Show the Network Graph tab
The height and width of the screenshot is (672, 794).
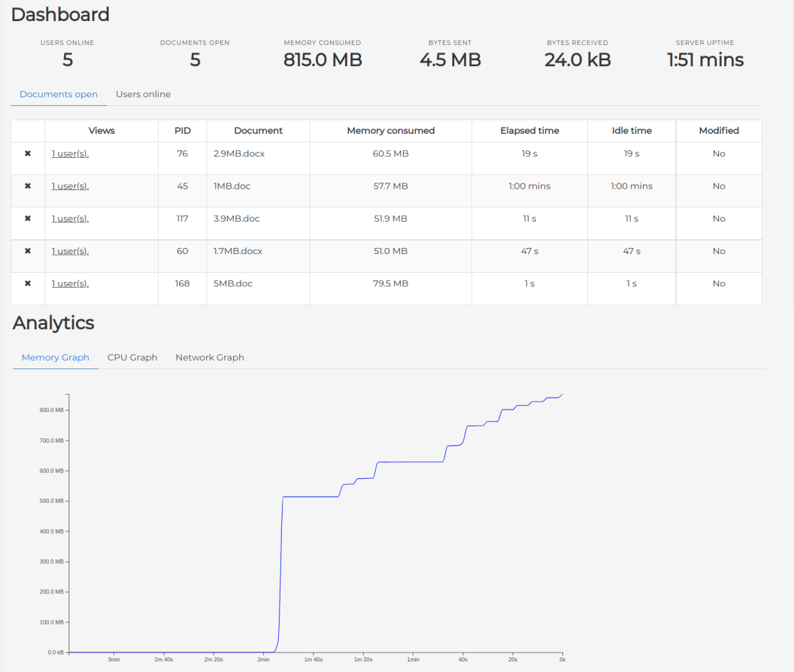[x=210, y=358]
